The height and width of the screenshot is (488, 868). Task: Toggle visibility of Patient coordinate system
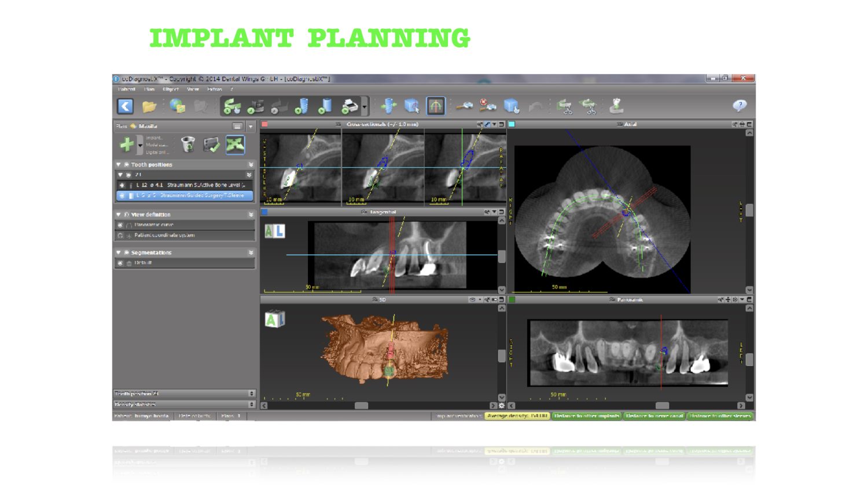click(120, 235)
